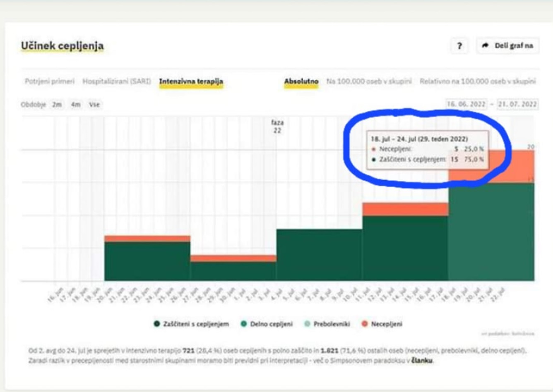Set period to 2m

click(57, 105)
